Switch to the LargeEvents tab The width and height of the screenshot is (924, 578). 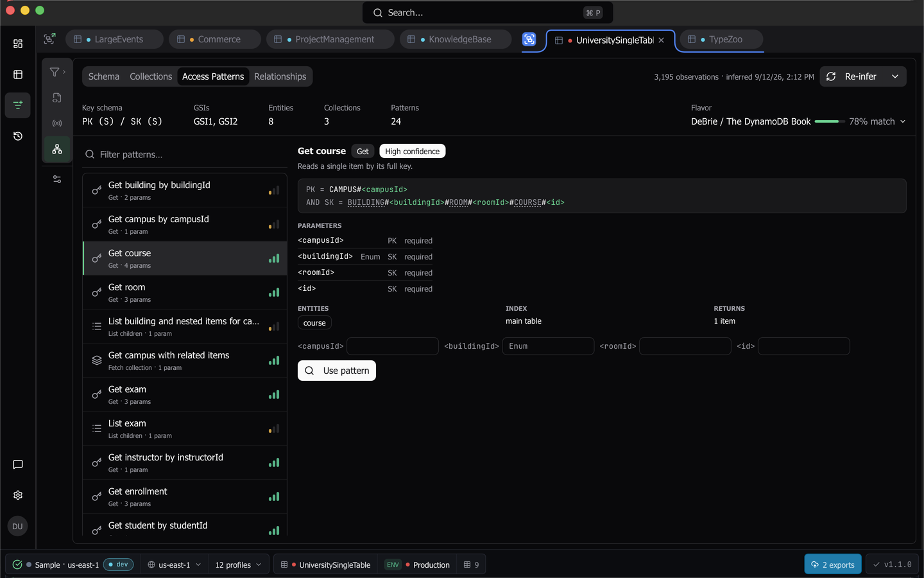coord(114,39)
